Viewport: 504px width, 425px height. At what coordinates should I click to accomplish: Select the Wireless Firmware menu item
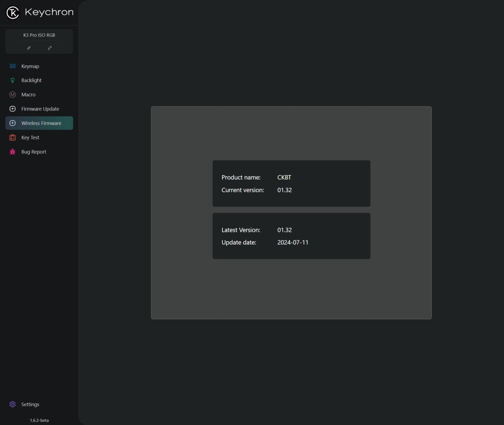point(41,123)
